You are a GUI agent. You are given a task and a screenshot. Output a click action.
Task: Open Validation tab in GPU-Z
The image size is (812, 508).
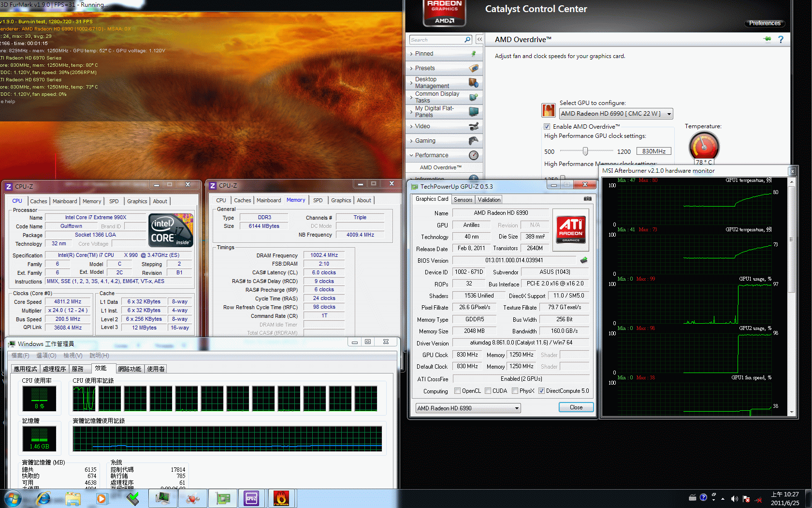pyautogui.click(x=489, y=200)
